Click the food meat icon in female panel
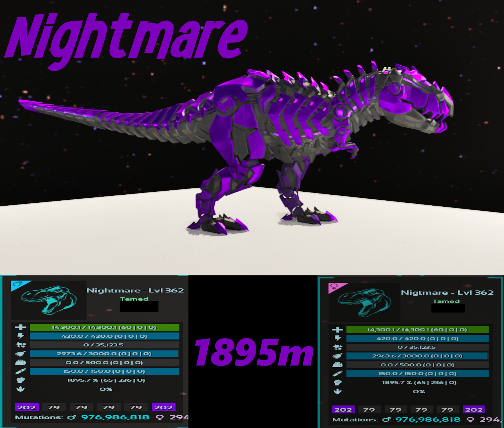The width and height of the screenshot is (504, 428). pyautogui.click(x=338, y=356)
